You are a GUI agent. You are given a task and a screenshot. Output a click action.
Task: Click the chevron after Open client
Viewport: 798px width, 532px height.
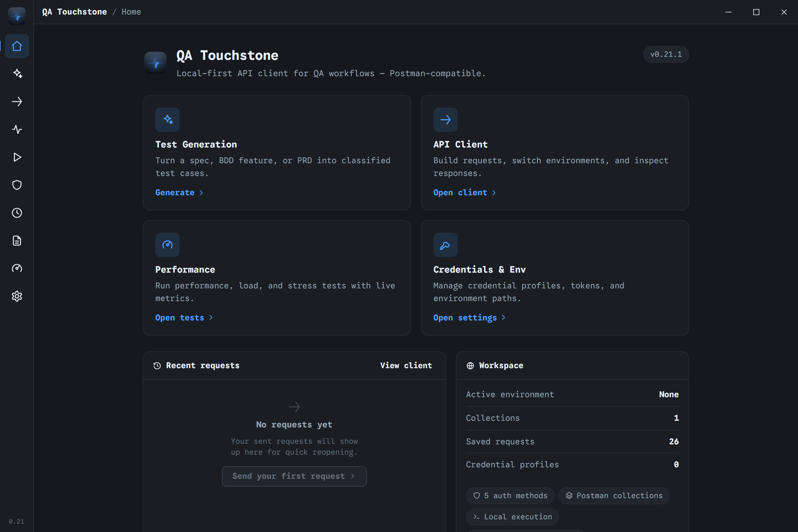pyautogui.click(x=494, y=193)
